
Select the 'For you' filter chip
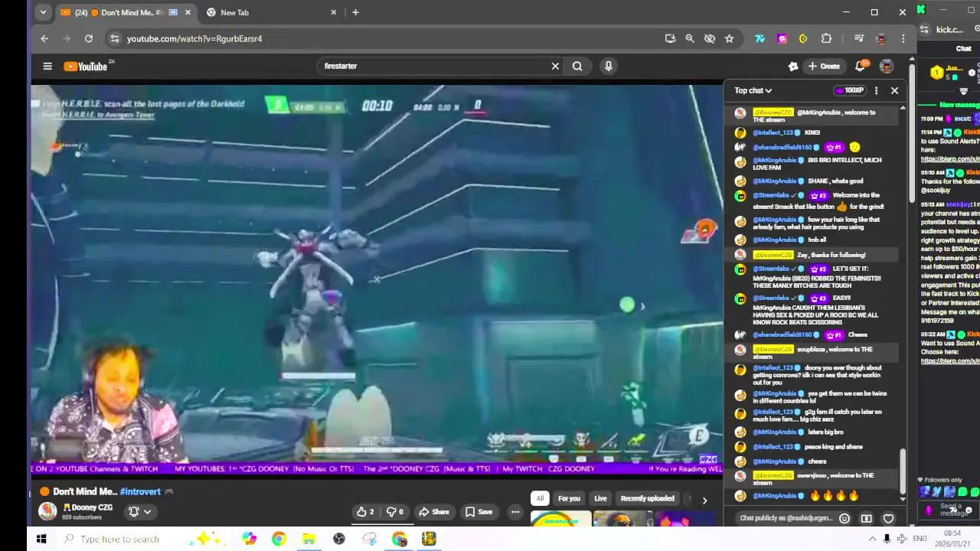(x=569, y=498)
